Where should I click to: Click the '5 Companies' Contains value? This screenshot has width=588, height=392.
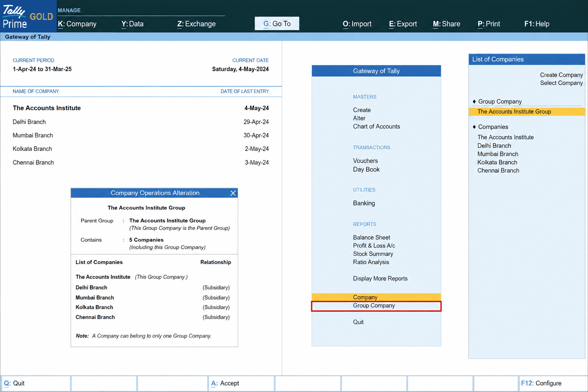146,240
